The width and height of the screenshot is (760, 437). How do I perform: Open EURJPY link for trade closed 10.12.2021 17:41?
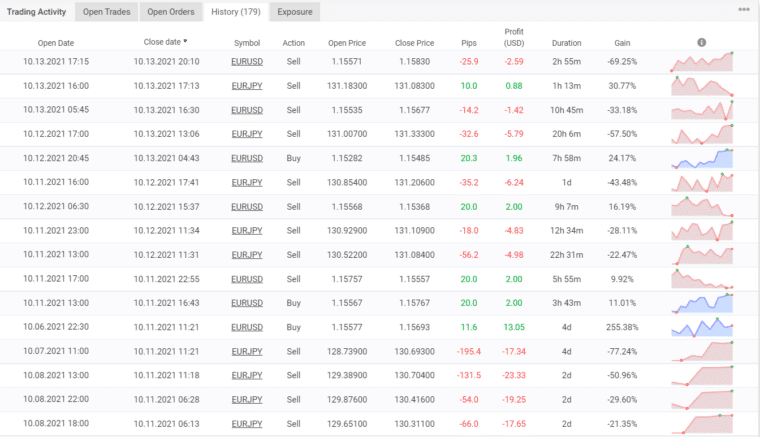tap(247, 182)
